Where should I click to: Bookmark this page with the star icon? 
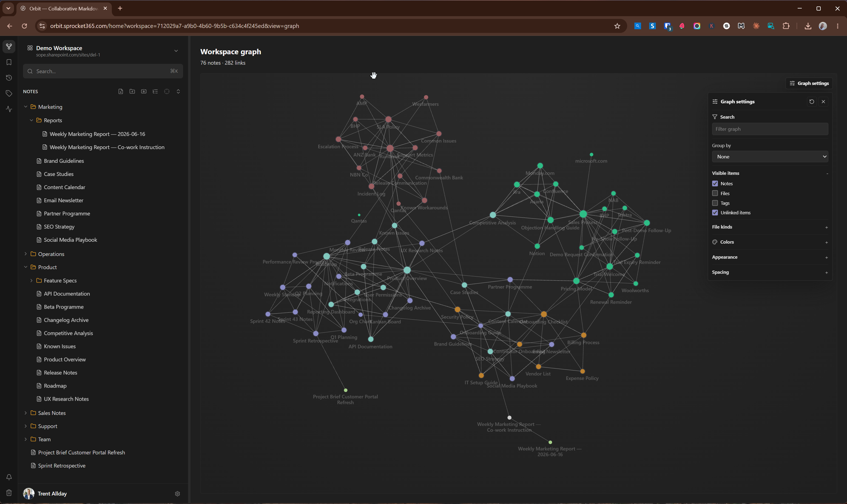tap(617, 26)
